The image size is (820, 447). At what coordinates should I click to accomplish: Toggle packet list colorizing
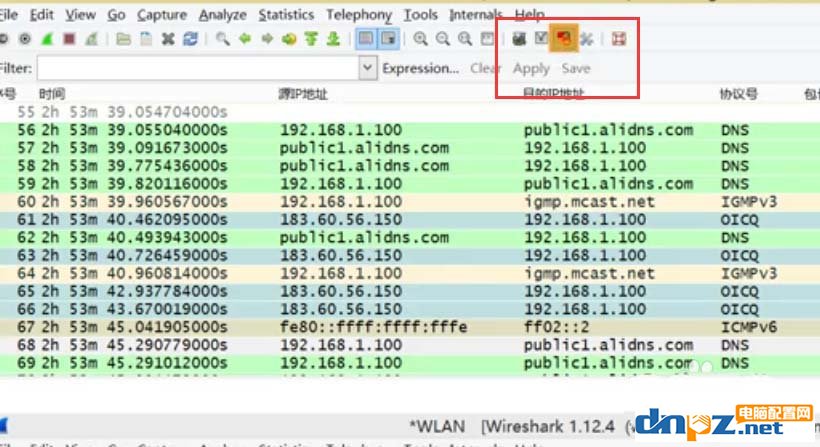[x=366, y=39]
